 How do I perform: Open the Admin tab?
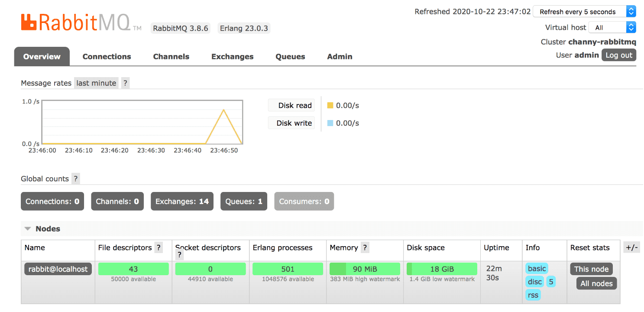pyautogui.click(x=340, y=56)
